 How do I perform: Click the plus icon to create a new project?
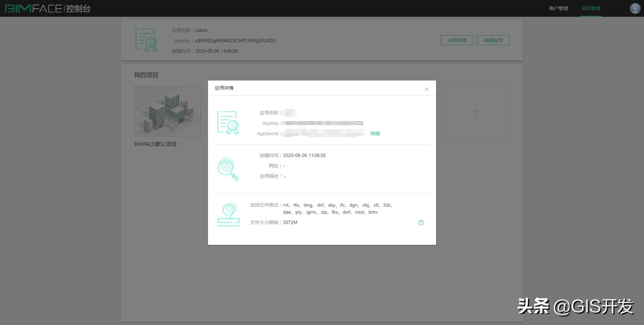(476, 111)
